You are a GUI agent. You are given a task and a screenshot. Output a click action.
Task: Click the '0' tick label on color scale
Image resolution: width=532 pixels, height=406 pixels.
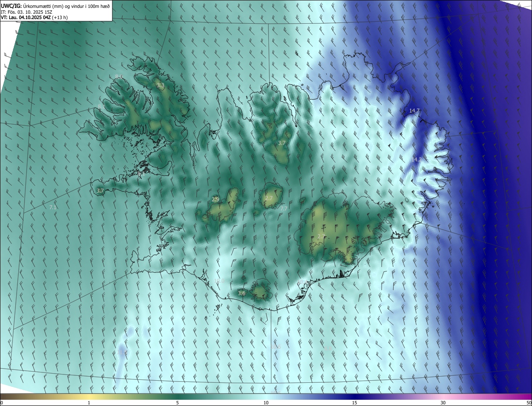(x=2, y=403)
